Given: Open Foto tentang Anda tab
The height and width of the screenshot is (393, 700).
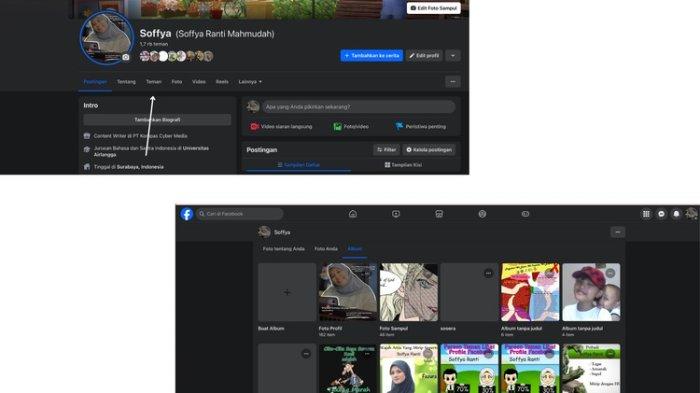Looking at the screenshot, I should 283,249.
